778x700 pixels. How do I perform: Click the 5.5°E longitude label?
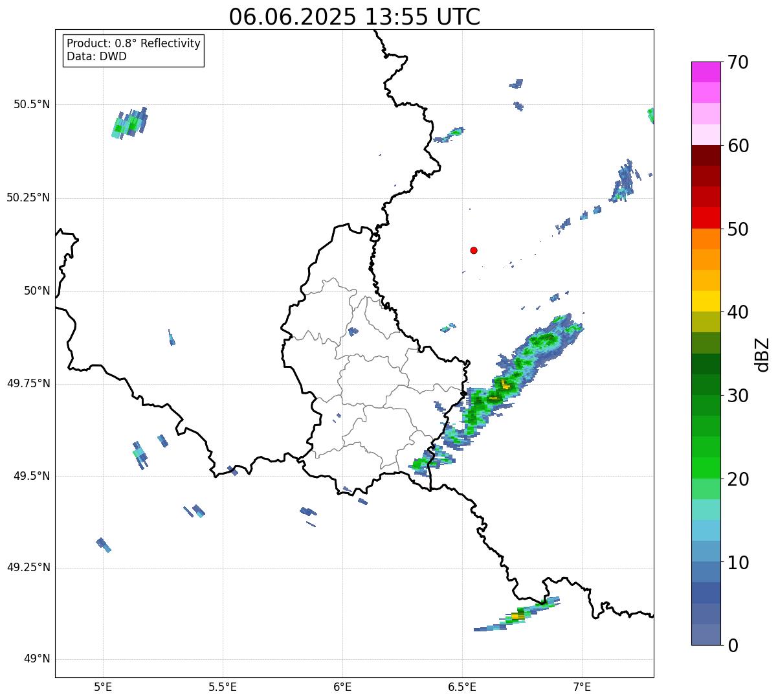[223, 686]
